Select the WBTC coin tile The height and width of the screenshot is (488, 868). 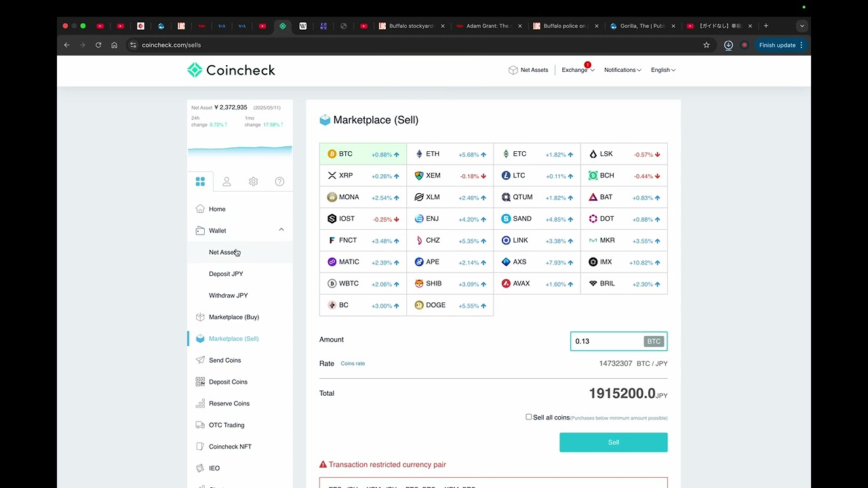(x=363, y=284)
